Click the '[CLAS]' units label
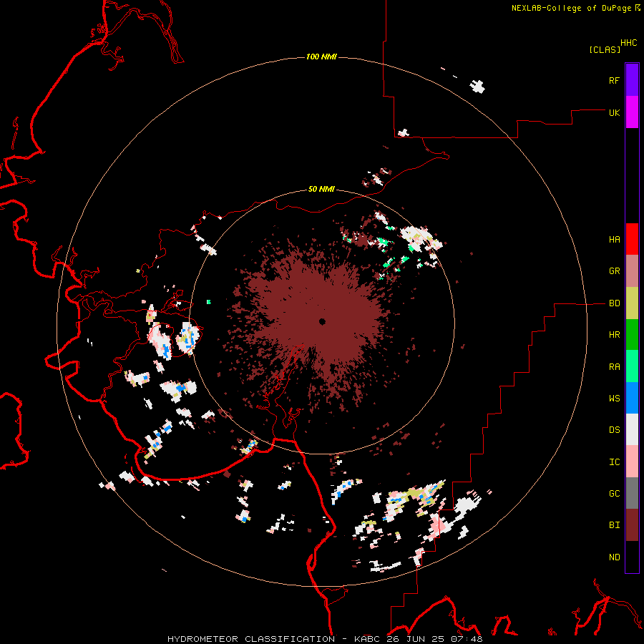This screenshot has width=644, height=644. click(x=605, y=49)
